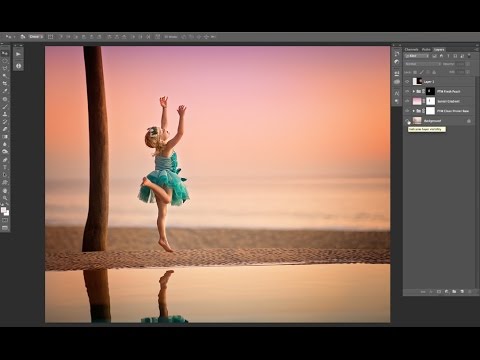Viewport: 480px width, 360px height.
Task: Select the Type tool
Action: (5, 167)
